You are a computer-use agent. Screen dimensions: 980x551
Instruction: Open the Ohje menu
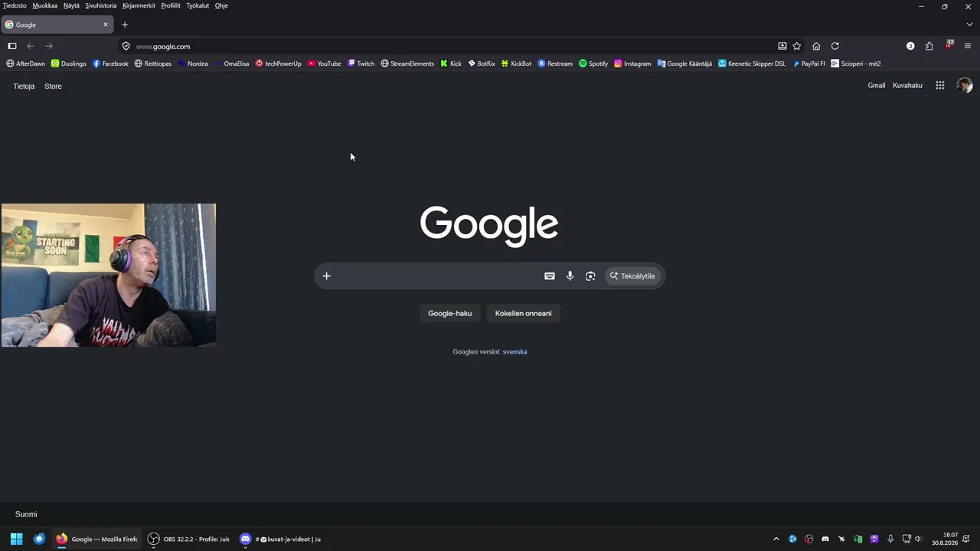(221, 5)
